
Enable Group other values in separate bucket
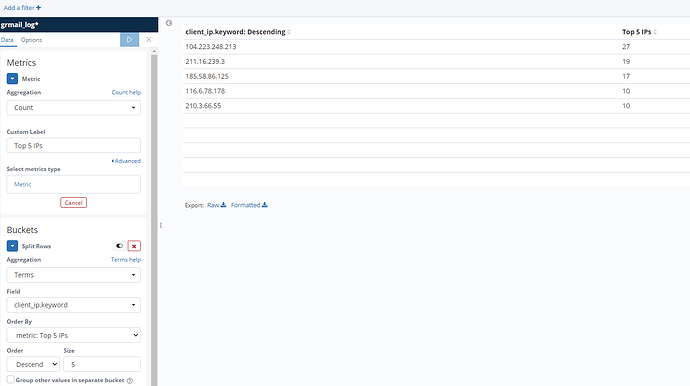pos(11,379)
